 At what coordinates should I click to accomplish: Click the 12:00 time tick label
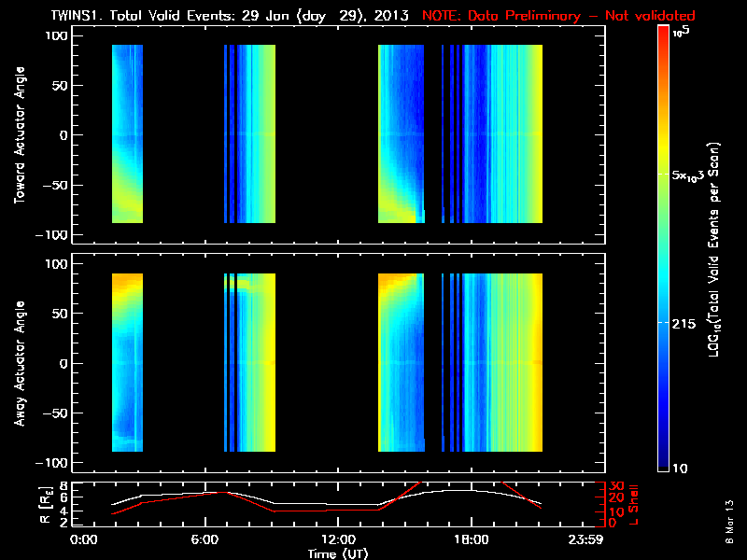pyautogui.click(x=337, y=539)
